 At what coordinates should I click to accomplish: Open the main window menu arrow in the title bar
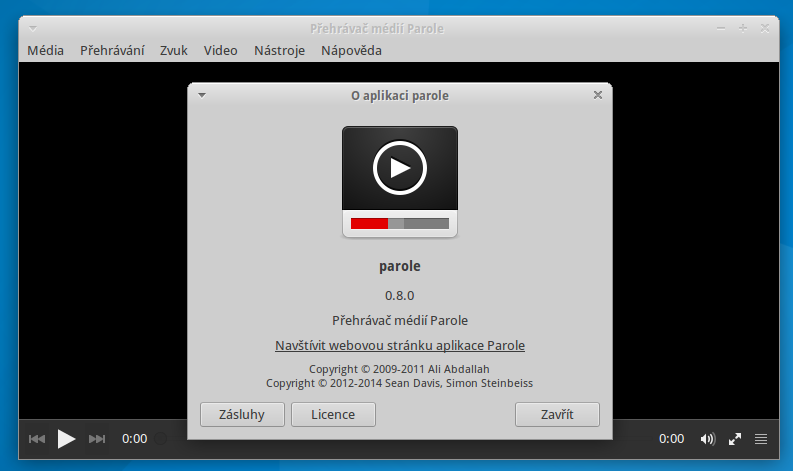coord(33,28)
